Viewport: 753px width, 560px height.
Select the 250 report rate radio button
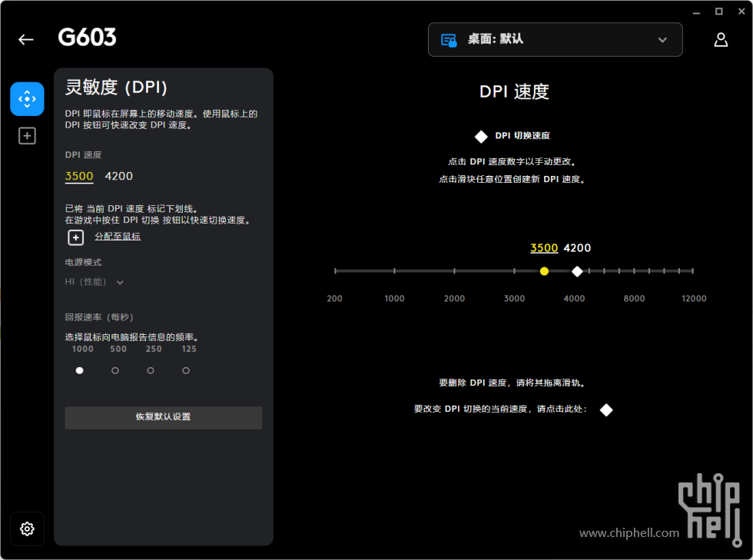(x=151, y=370)
